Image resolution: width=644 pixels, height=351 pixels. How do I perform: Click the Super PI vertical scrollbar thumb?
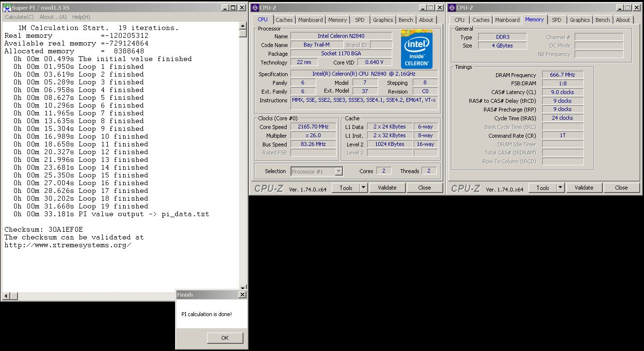coord(243,33)
